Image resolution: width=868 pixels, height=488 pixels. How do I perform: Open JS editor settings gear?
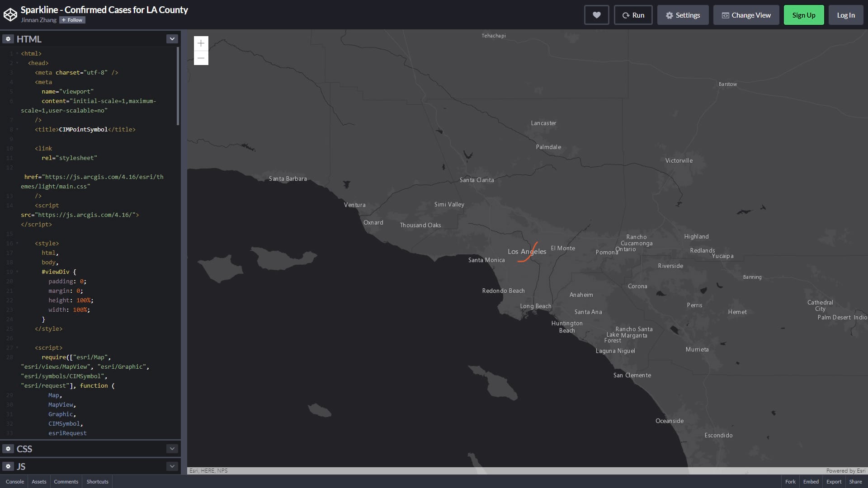[x=8, y=466]
